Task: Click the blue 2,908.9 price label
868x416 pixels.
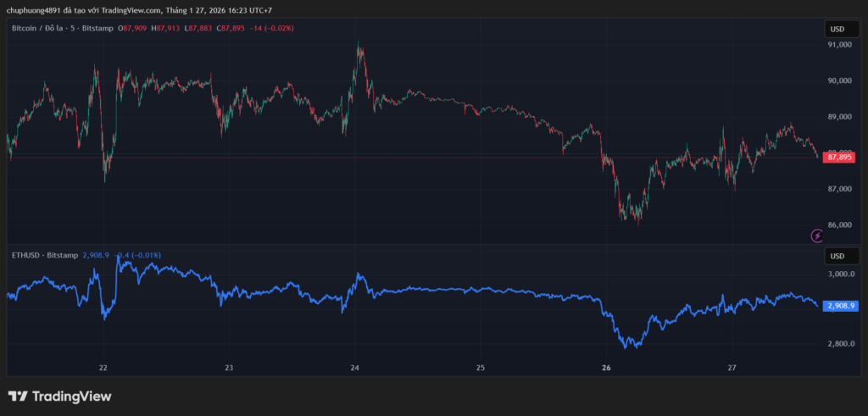Action: pos(841,306)
